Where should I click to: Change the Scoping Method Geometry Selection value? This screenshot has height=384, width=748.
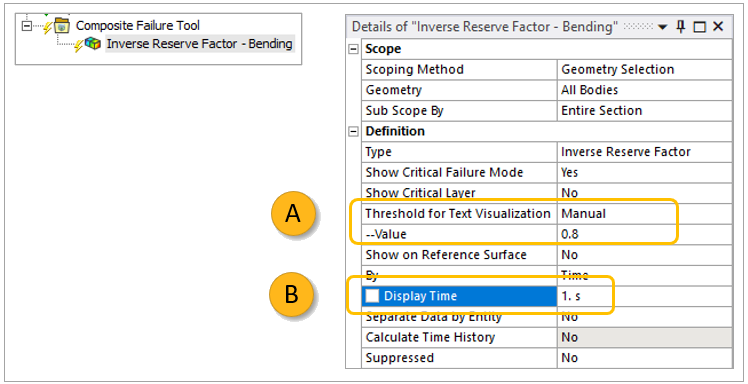(644, 70)
